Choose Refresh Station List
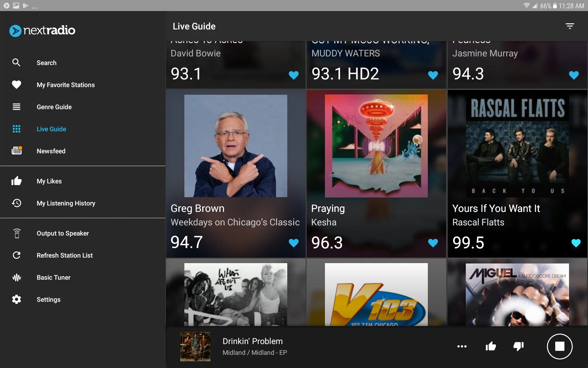Screen dimensions: 588x368 click(x=83, y=255)
